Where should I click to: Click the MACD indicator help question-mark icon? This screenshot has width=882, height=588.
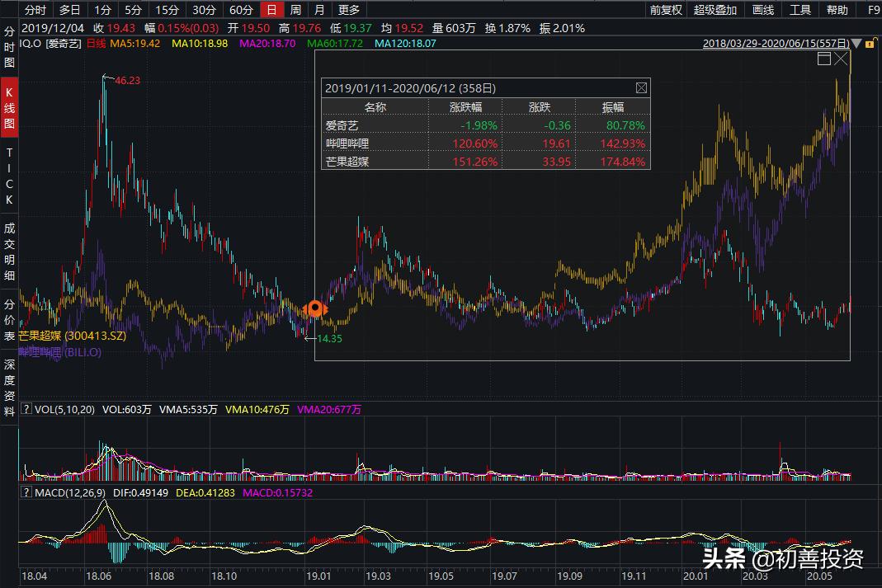tap(26, 492)
